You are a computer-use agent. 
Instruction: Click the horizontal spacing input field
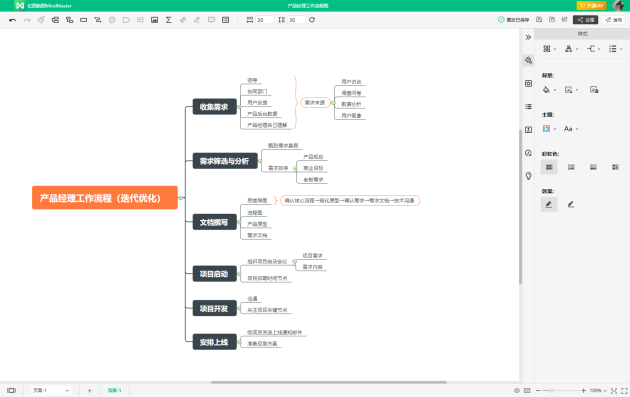coord(264,20)
